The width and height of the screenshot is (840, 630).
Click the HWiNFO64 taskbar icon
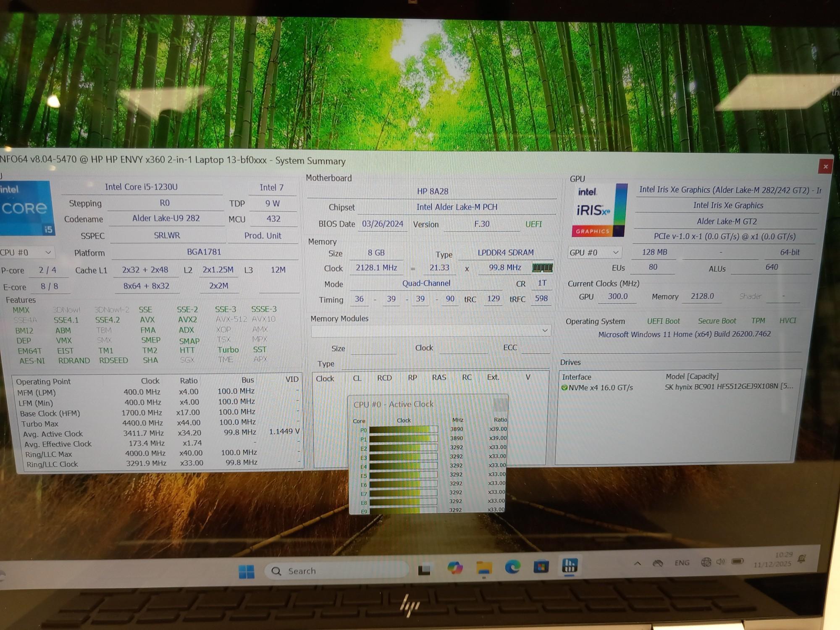pyautogui.click(x=570, y=565)
